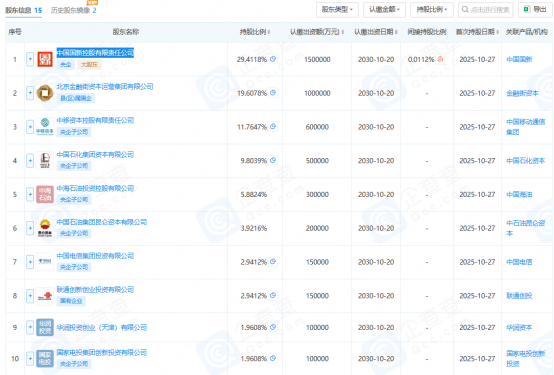554x375 pixels.
Task: Open 北京金融街资本运营集团有限公司 link
Action: (105, 87)
